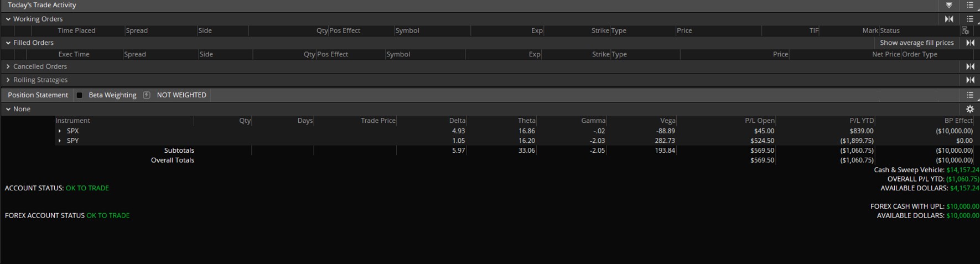Click the Cancelled Orders width-fit arrows icon
The width and height of the screenshot is (980, 264).
tap(970, 66)
